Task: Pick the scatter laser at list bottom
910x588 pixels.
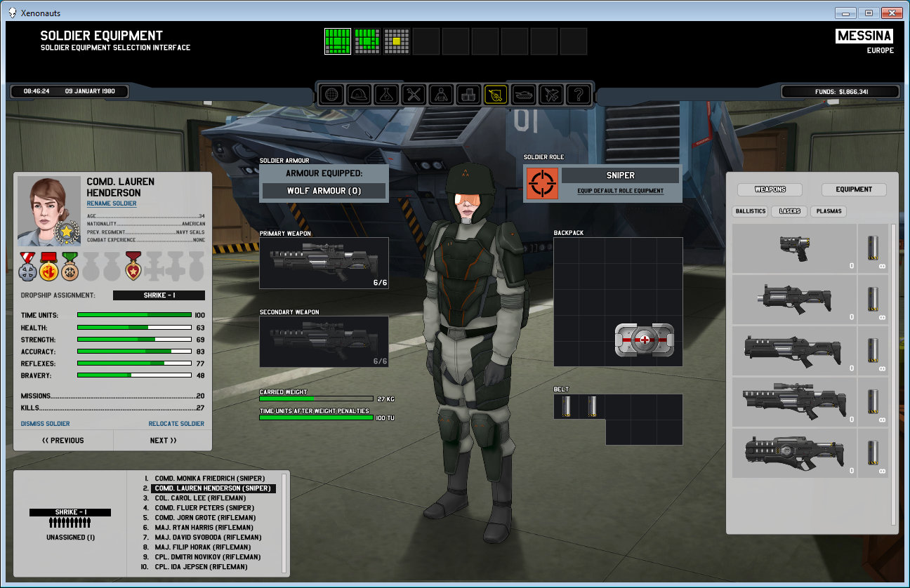Action: coord(795,453)
